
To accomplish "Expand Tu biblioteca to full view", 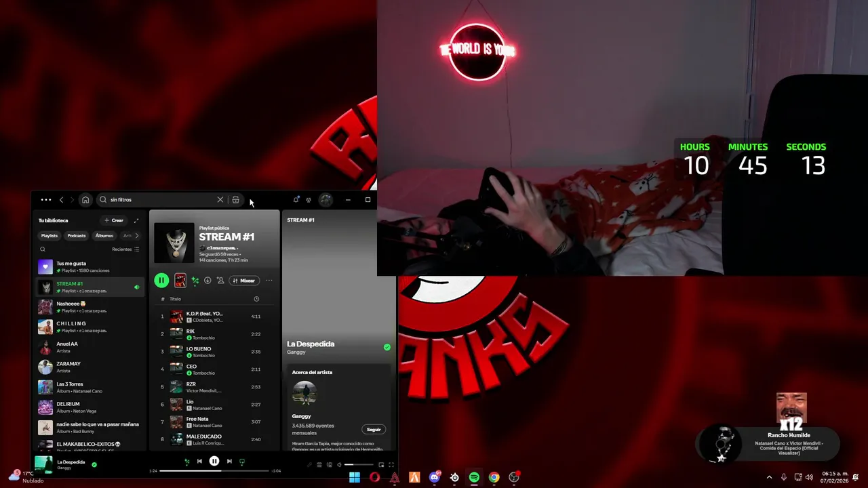I will coord(136,220).
